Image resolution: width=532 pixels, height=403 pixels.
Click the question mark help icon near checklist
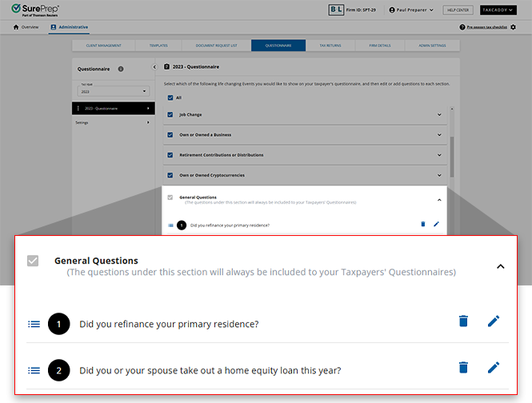click(x=462, y=27)
